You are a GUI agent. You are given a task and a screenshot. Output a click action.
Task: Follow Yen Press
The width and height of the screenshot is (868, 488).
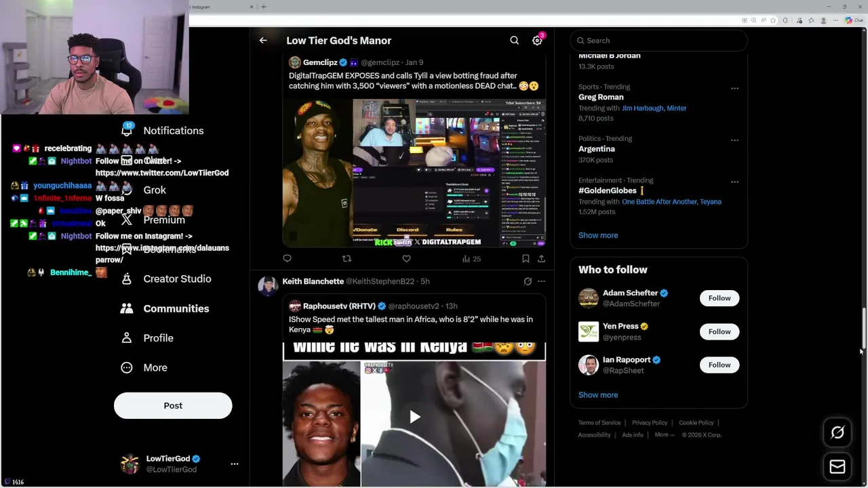(x=719, y=331)
